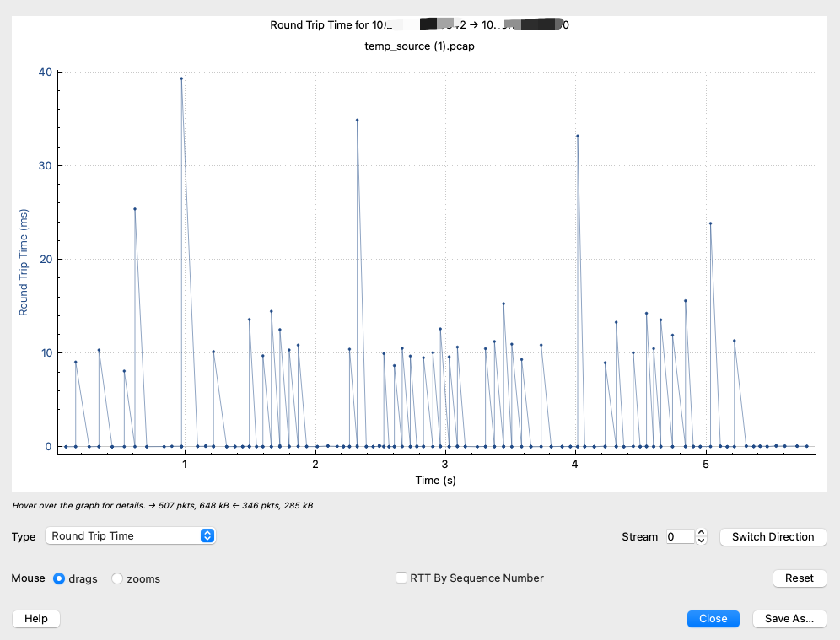Click the temp_source (1).pcap graph subtitle

pyautogui.click(x=419, y=46)
